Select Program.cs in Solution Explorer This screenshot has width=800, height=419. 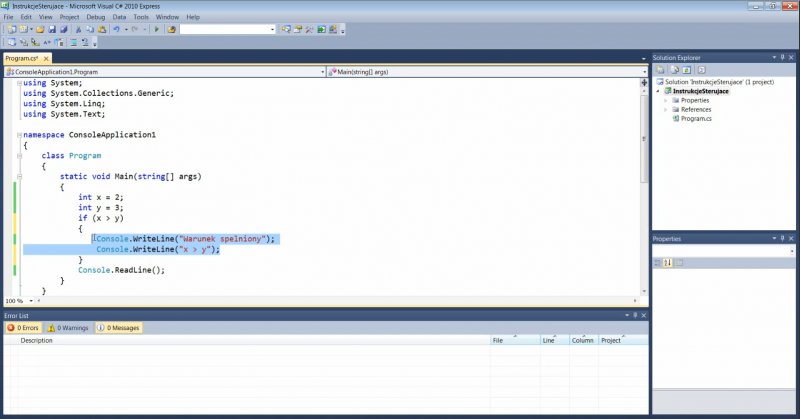[x=696, y=119]
